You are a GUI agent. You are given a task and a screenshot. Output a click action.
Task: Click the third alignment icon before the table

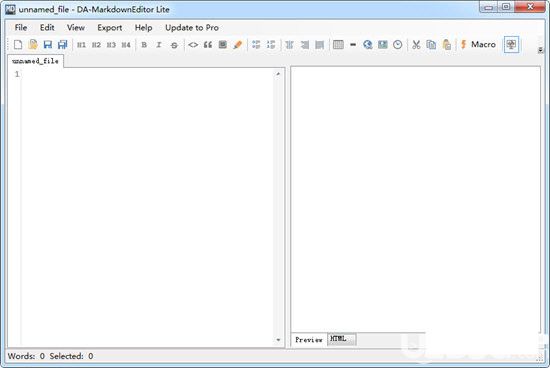point(320,45)
